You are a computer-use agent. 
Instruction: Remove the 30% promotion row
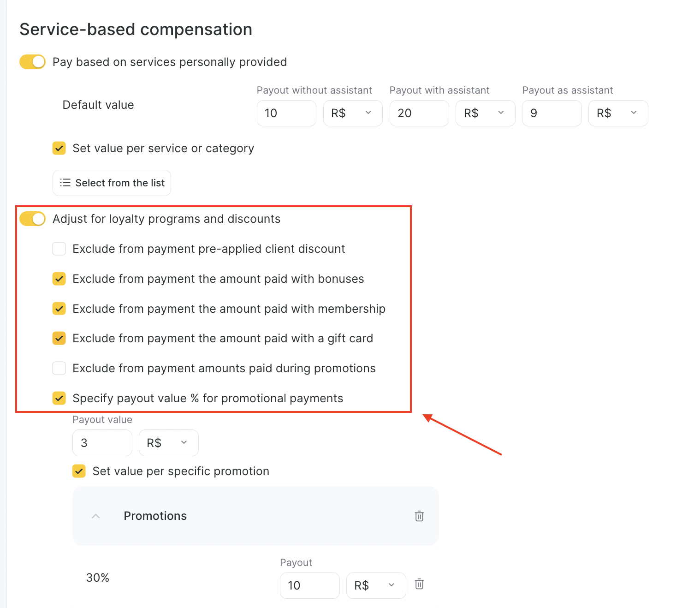coord(419,584)
